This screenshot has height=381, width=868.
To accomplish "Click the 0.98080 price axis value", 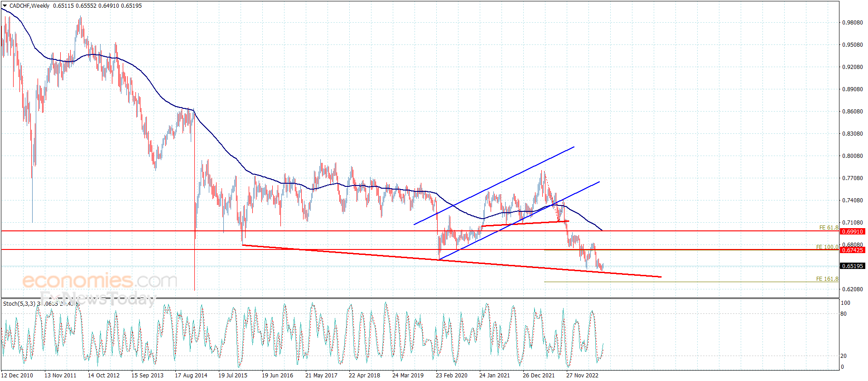I will [852, 23].
